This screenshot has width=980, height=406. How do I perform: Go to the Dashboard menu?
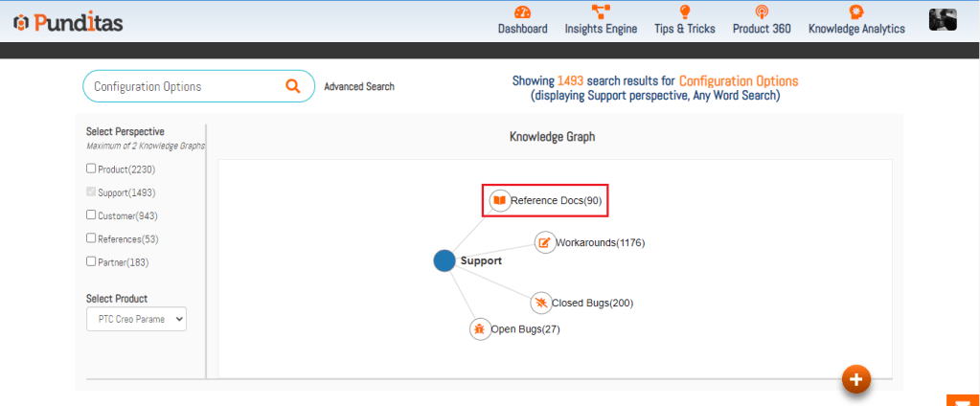522,21
